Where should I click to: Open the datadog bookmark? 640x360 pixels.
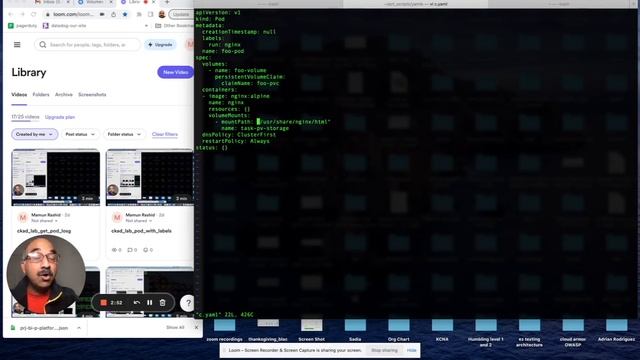(x=64, y=26)
